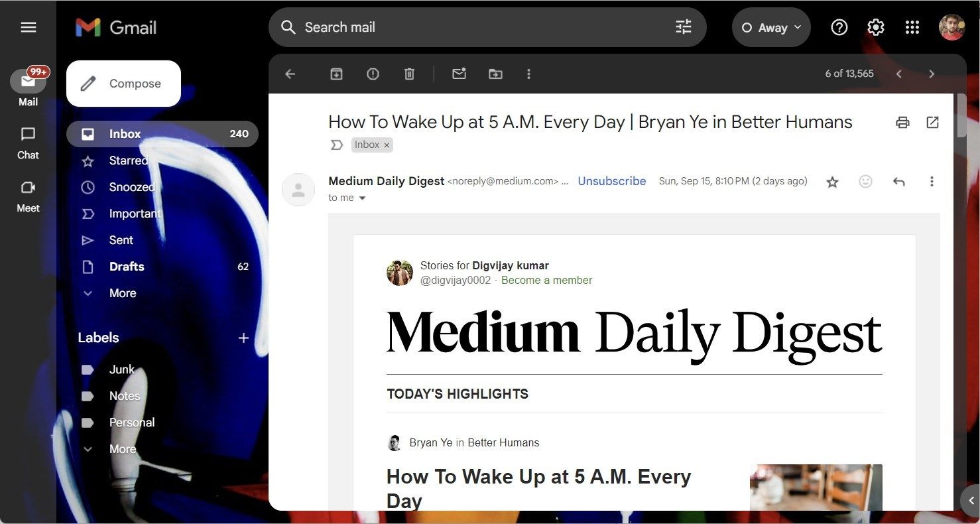Viewport: 980px width, 524px height.
Task: Open the @digvijay0002 handle link
Action: click(456, 280)
